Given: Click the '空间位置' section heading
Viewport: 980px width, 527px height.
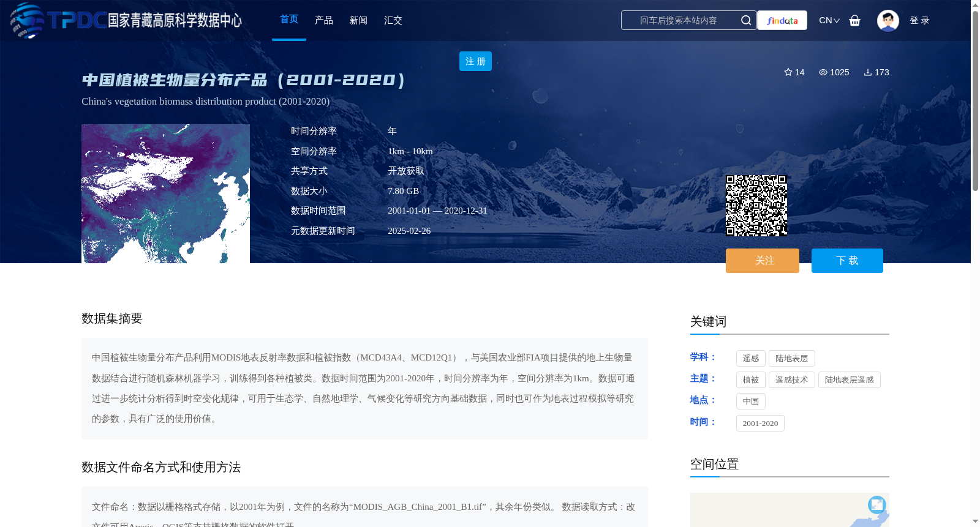Looking at the screenshot, I should [x=714, y=464].
